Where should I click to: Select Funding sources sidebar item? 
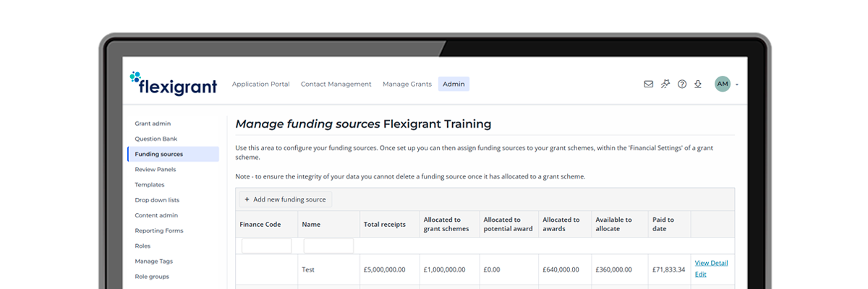tap(173, 154)
